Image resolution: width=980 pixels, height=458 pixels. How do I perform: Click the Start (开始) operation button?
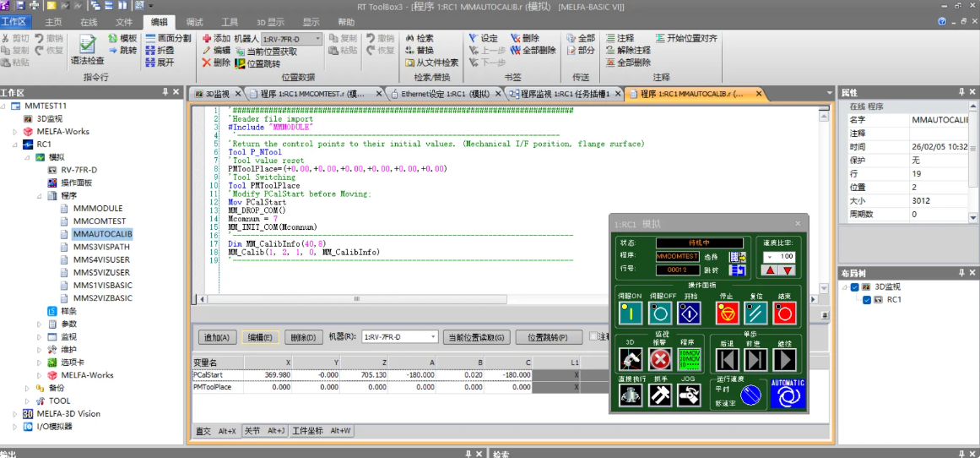click(689, 313)
